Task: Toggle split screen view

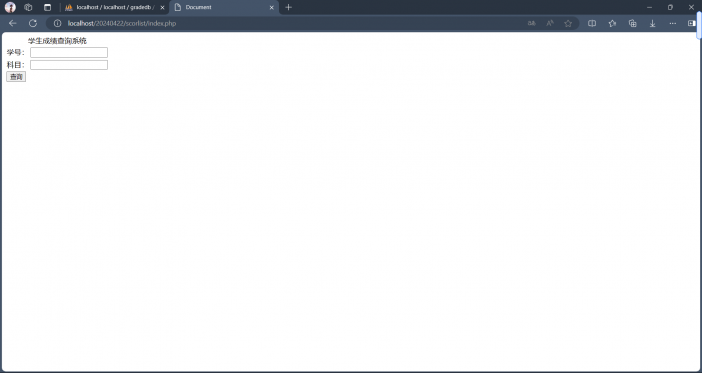Action: pyautogui.click(x=592, y=23)
